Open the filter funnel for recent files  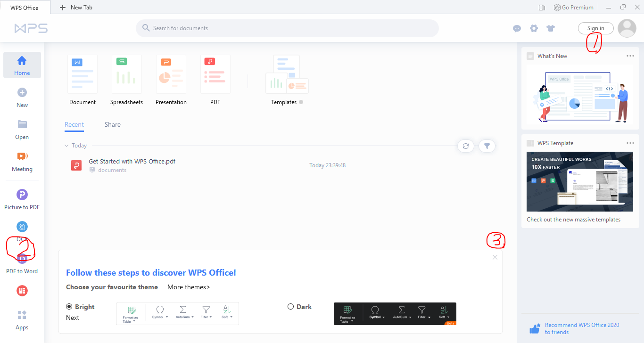click(x=487, y=146)
